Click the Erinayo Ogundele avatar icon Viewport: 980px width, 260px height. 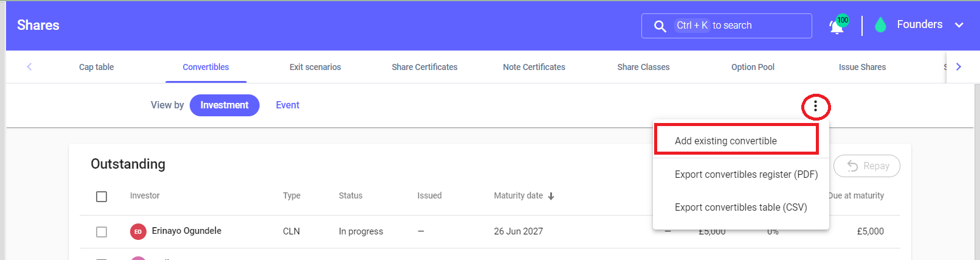138,231
